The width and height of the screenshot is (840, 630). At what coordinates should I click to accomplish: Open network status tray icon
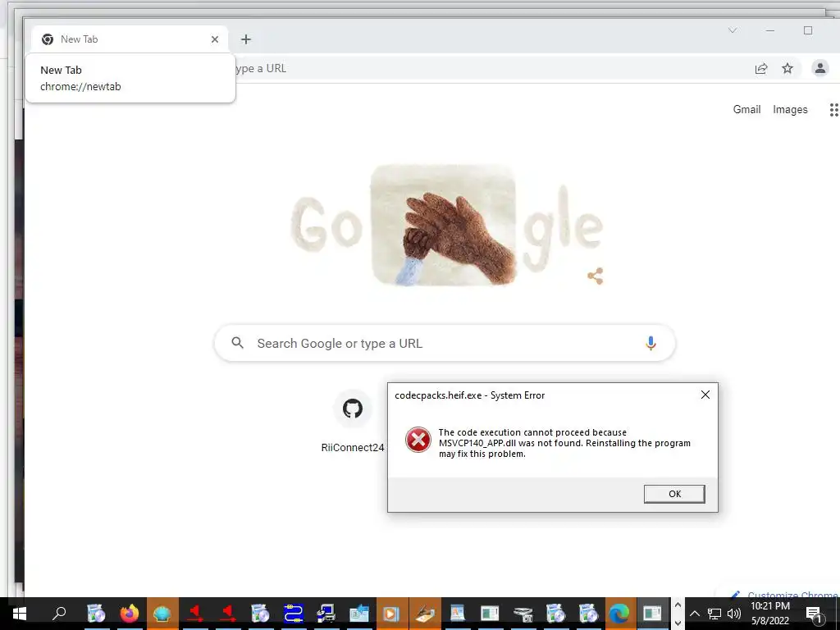[x=714, y=614]
